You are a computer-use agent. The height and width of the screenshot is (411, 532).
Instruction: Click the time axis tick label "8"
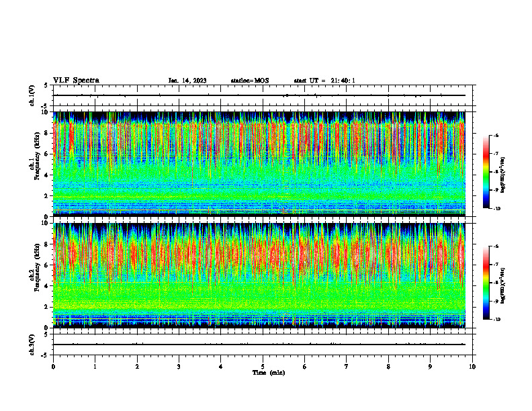tap(388, 367)
